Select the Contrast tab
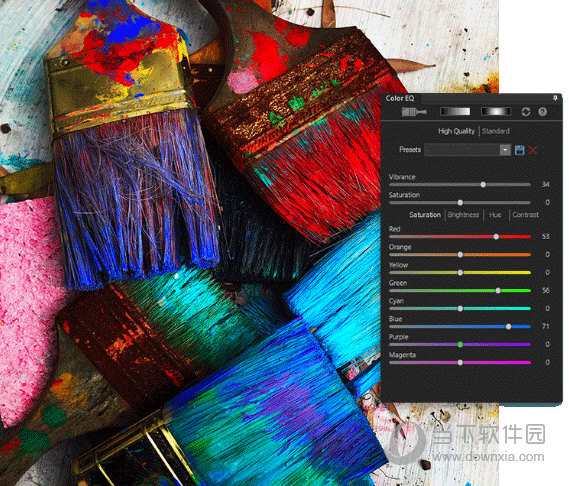 tap(525, 215)
